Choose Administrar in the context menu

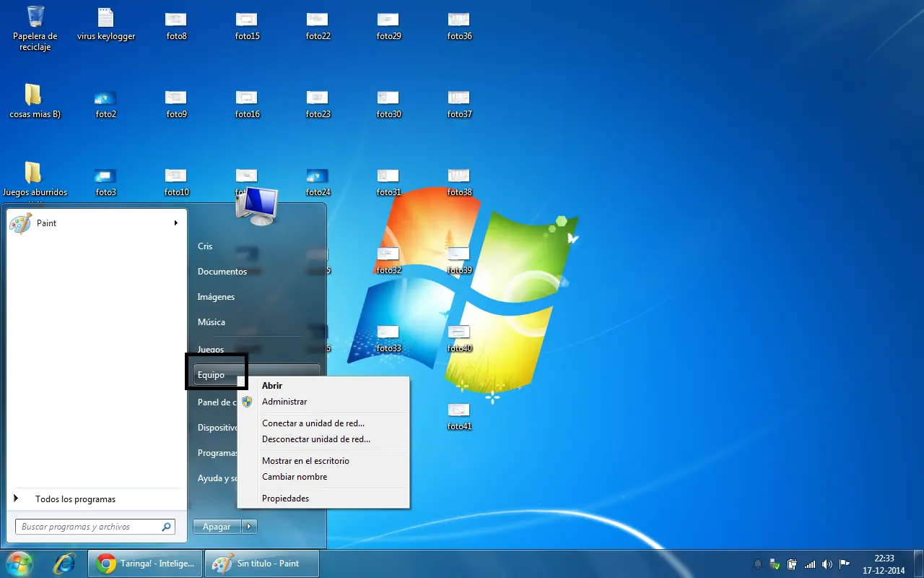(323, 402)
